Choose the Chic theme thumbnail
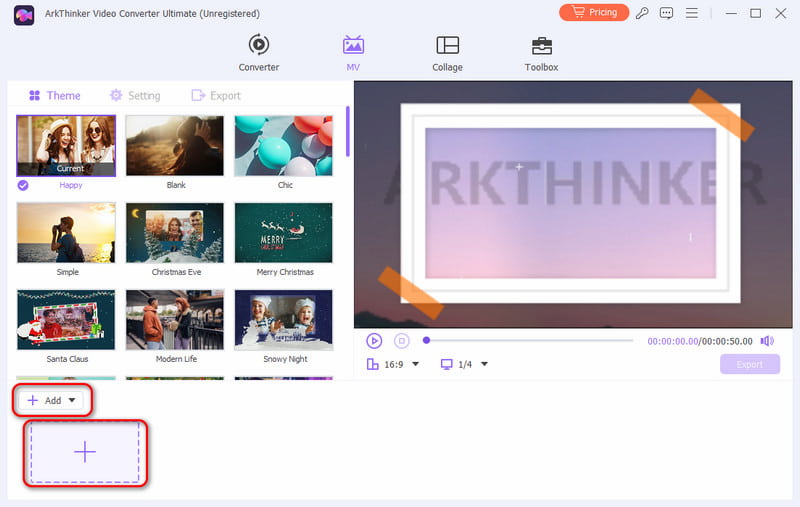 (284, 146)
